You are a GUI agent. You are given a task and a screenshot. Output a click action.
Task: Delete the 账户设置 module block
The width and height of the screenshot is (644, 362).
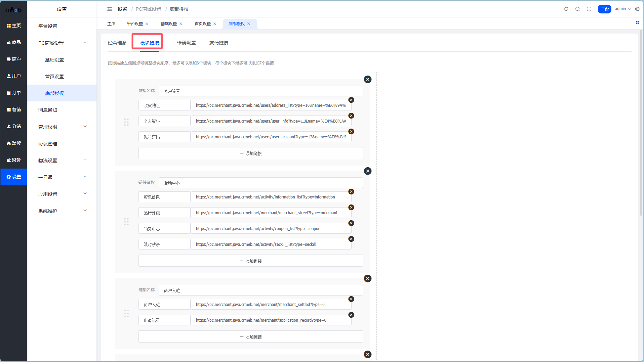[368, 79]
